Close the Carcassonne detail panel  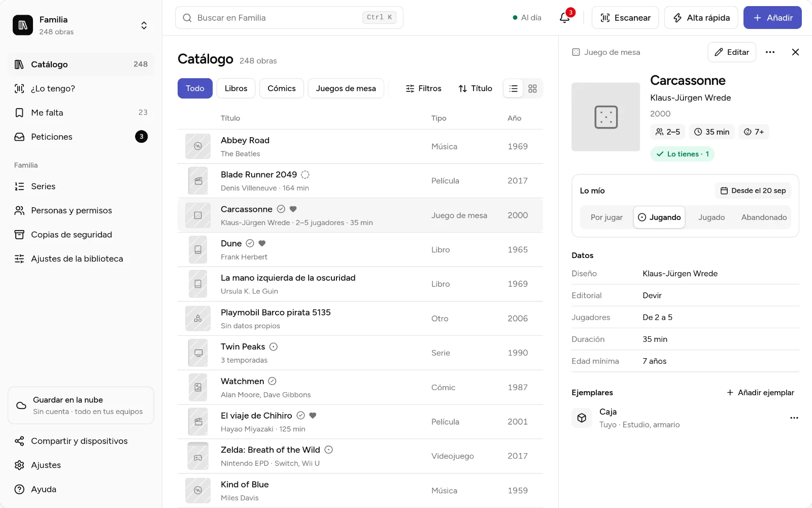795,52
